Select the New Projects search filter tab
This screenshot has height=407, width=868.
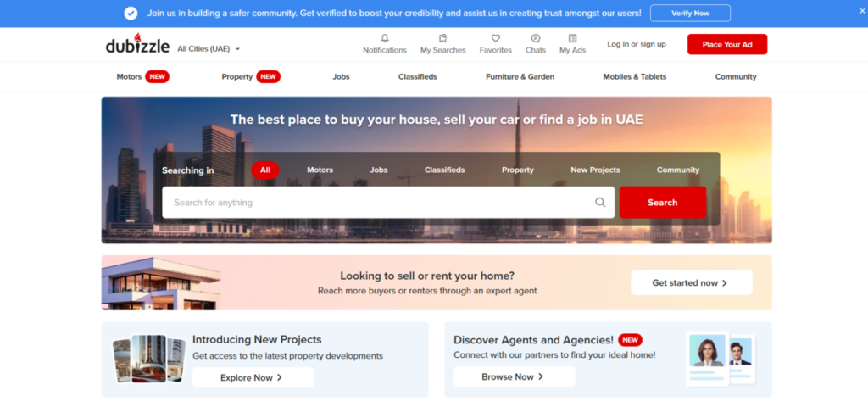pyautogui.click(x=595, y=170)
